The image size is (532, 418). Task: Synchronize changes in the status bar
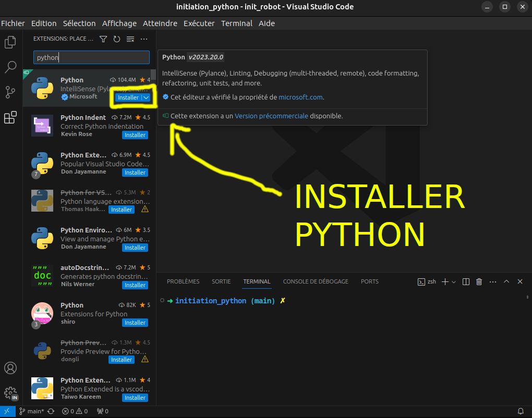click(x=51, y=411)
